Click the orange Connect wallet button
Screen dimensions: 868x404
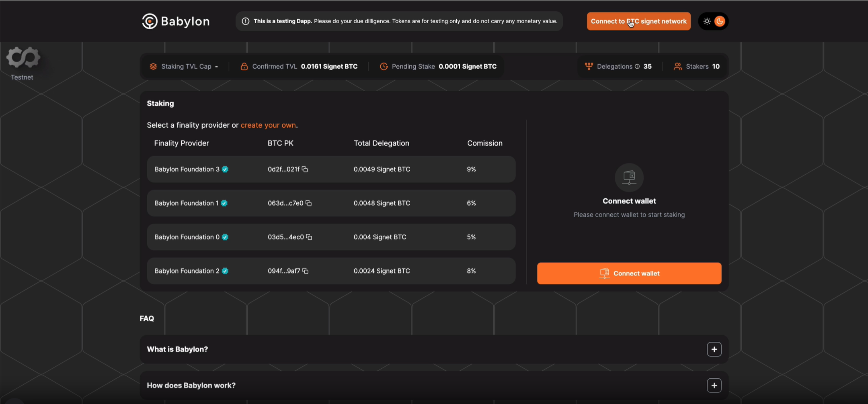click(x=629, y=273)
